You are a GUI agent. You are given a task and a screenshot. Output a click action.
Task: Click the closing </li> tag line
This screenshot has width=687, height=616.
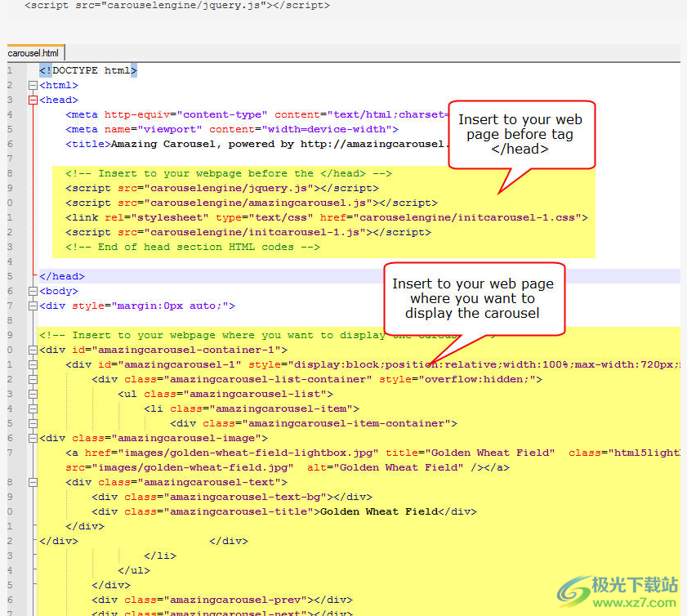pyautogui.click(x=160, y=556)
